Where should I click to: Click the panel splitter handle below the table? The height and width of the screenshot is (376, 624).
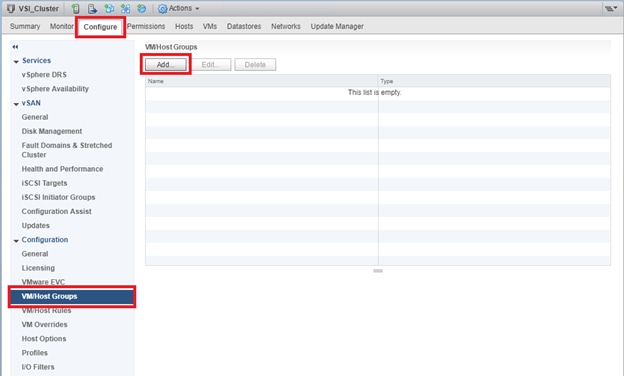pos(378,271)
